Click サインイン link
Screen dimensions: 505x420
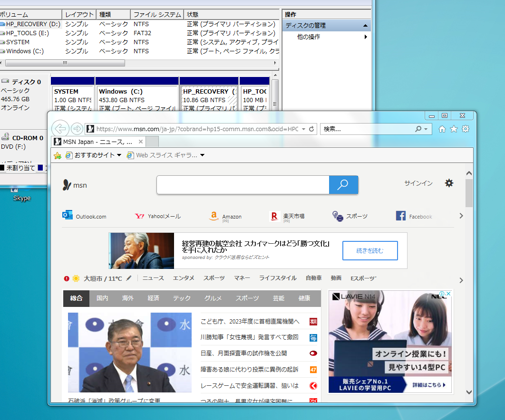(418, 183)
